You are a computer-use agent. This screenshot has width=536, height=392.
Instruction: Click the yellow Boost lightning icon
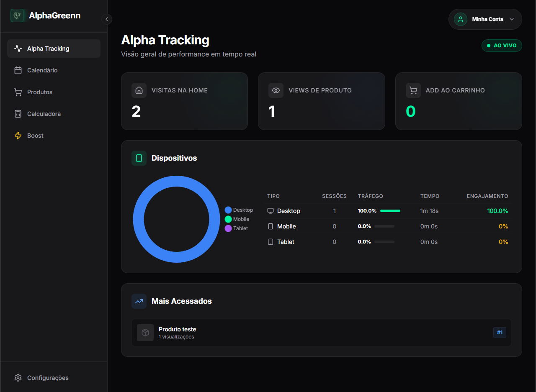[x=18, y=135]
